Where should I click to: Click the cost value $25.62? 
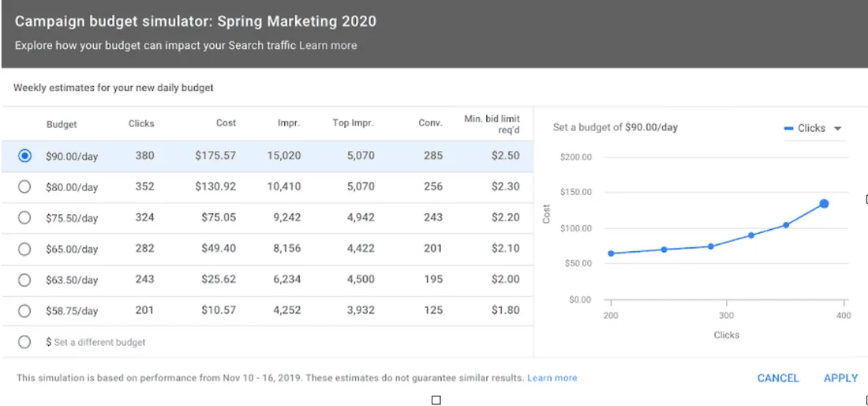pyautogui.click(x=219, y=280)
